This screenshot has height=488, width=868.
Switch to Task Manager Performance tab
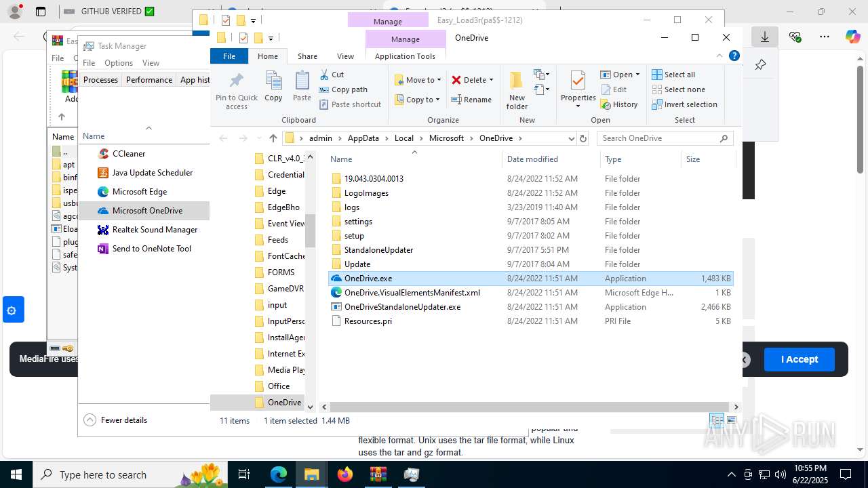(149, 80)
